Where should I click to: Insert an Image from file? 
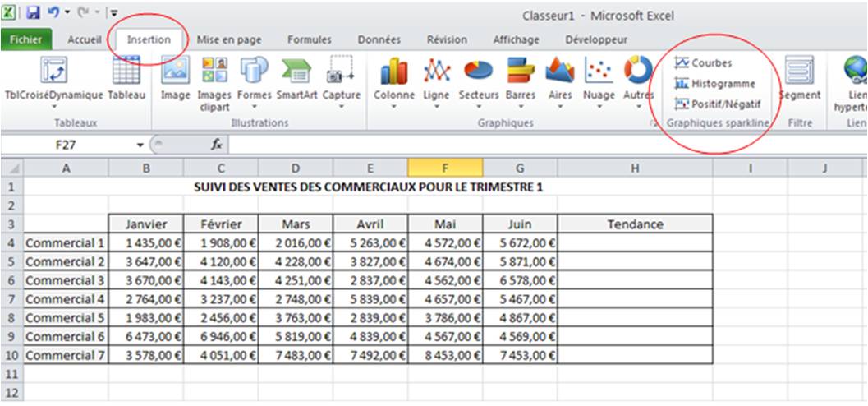[x=176, y=77]
